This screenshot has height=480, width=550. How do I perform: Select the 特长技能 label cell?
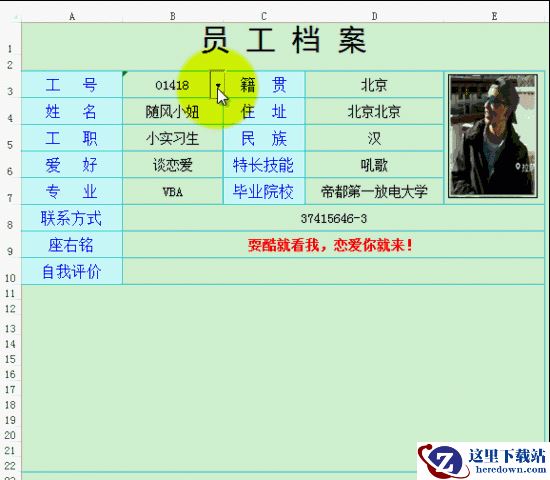(264, 165)
